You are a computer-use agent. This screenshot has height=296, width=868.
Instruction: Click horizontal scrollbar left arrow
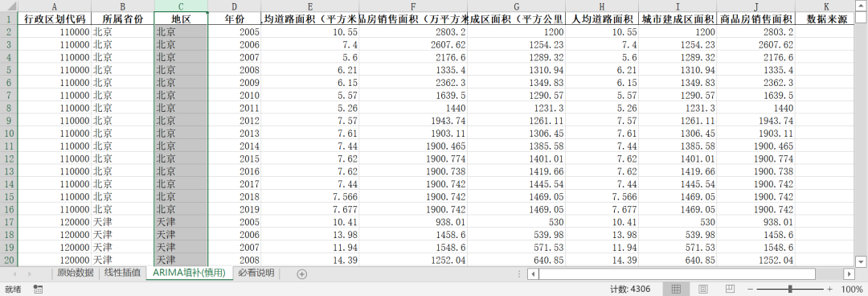pyautogui.click(x=533, y=273)
